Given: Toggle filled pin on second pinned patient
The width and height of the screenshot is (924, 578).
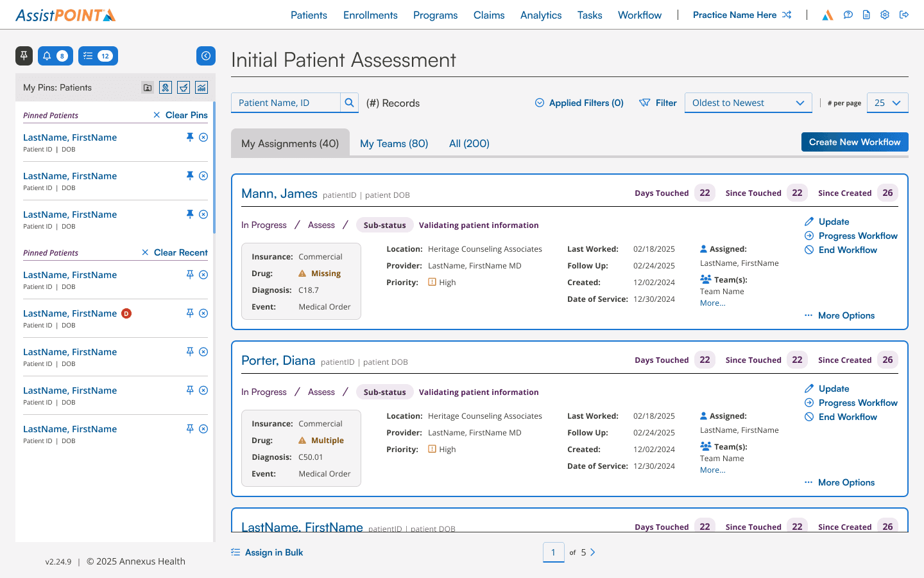Looking at the screenshot, I should pyautogui.click(x=190, y=175).
